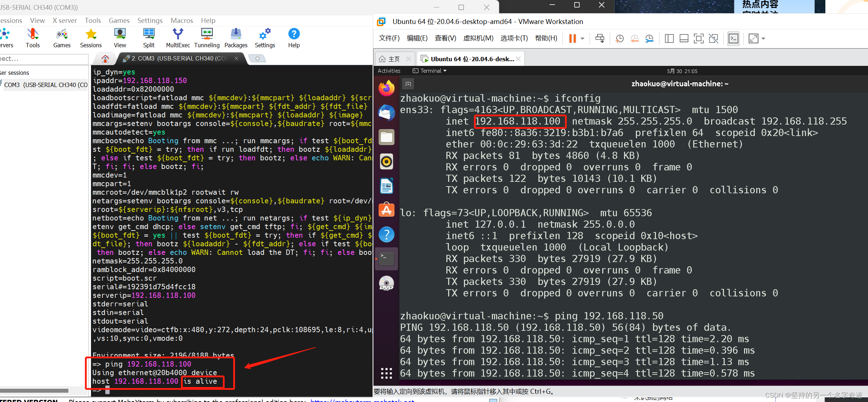The height and width of the screenshot is (402, 868).
Task: Close the Ubuntu VM tab
Action: pyautogui.click(x=518, y=59)
